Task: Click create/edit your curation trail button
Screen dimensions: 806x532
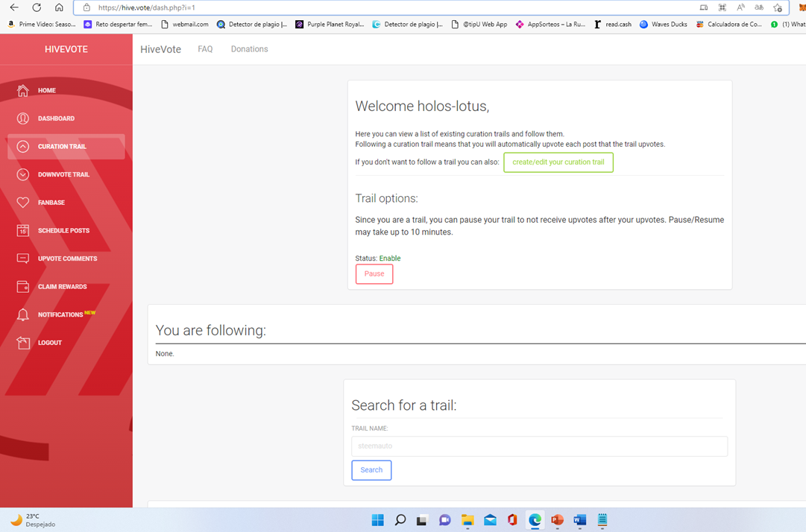Action: pyautogui.click(x=558, y=162)
